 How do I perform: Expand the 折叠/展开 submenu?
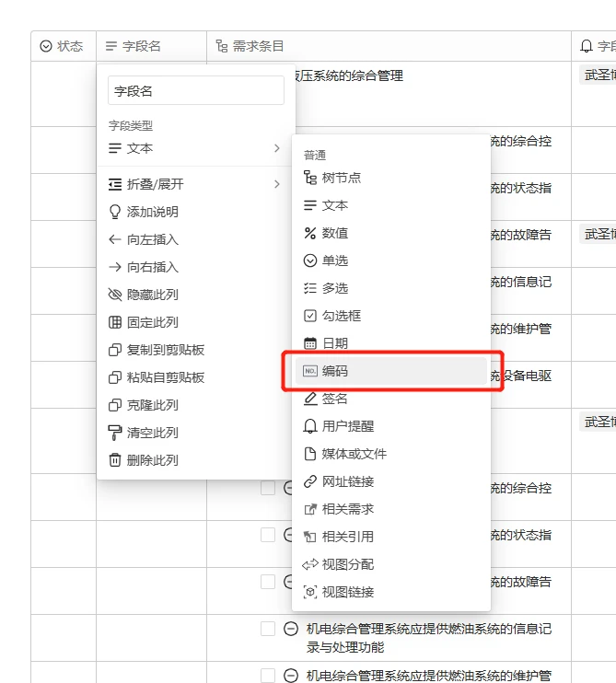click(195, 184)
